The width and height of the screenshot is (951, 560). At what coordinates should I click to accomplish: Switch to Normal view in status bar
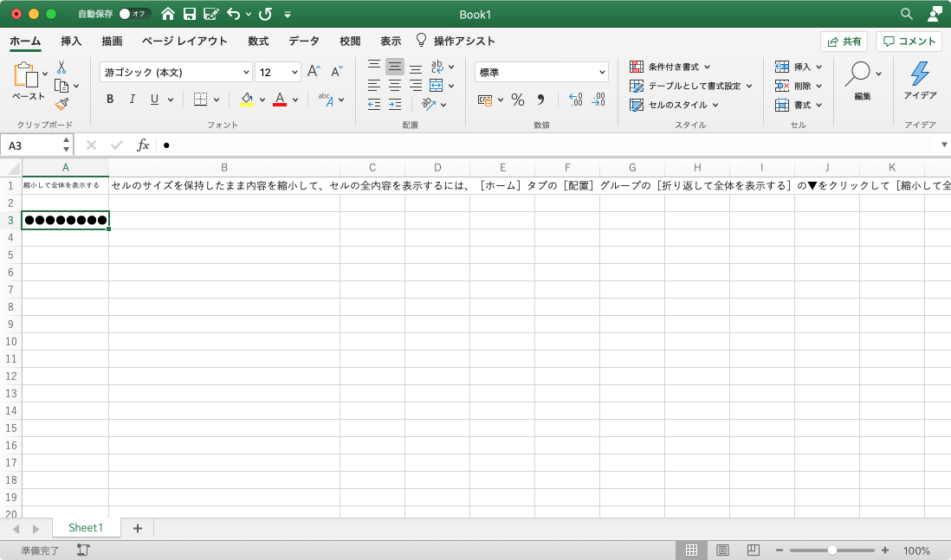691,550
